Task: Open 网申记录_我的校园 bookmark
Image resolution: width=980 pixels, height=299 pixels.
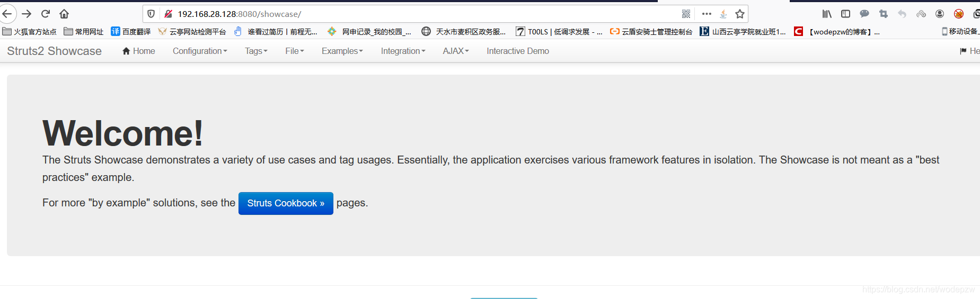Action: pos(369,32)
